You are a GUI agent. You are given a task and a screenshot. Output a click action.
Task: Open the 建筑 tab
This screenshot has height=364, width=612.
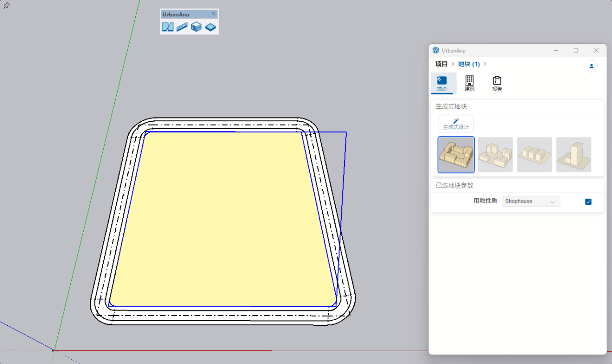coord(470,83)
